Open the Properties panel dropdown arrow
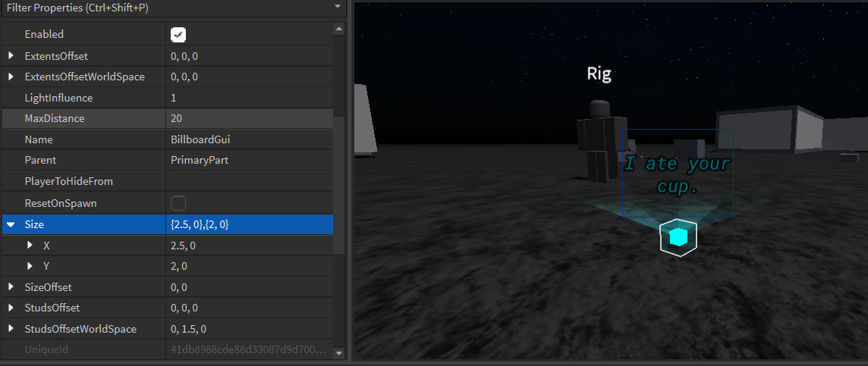 pos(338,7)
